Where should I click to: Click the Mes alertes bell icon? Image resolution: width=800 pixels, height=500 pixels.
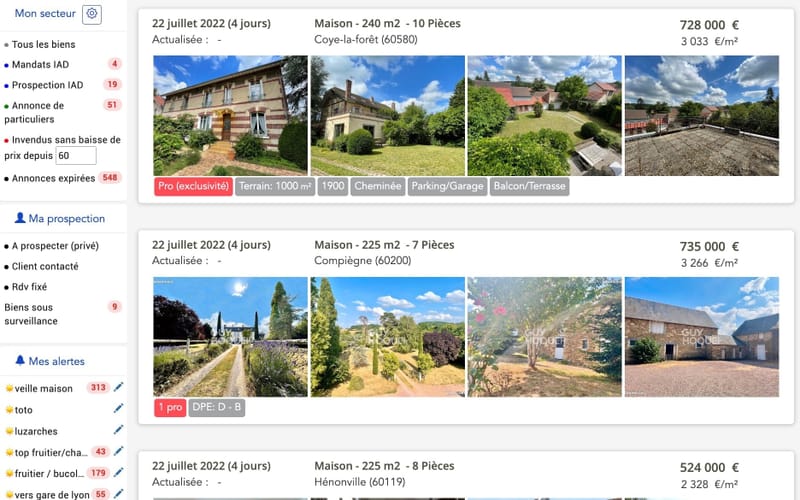click(20, 361)
